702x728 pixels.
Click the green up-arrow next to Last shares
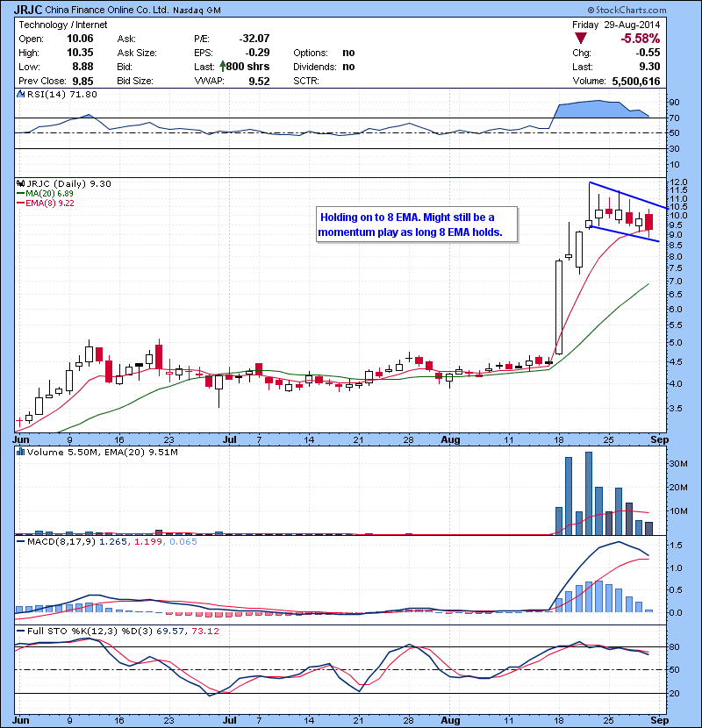(x=223, y=67)
